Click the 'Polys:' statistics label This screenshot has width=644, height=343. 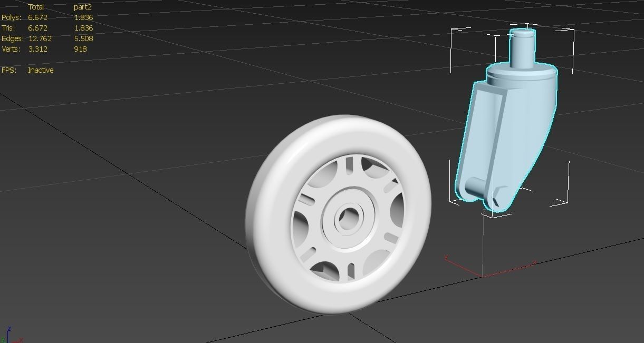tap(11, 17)
